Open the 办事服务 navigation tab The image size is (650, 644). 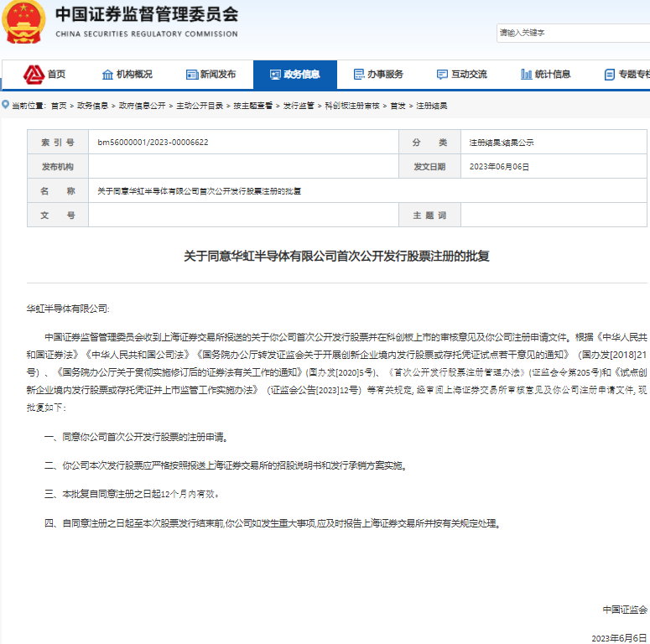point(378,75)
